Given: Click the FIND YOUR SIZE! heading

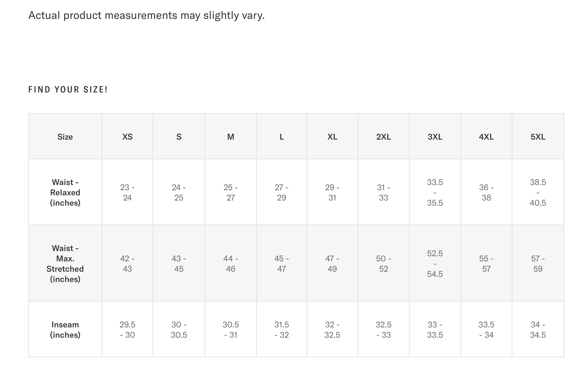Looking at the screenshot, I should tap(68, 90).
